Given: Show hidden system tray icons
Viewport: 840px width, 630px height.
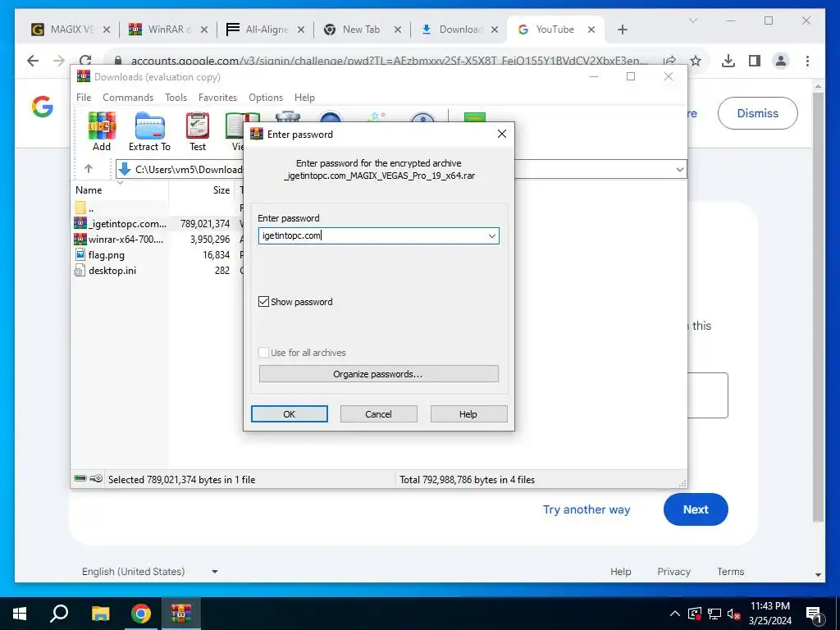Looking at the screenshot, I should coord(675,614).
